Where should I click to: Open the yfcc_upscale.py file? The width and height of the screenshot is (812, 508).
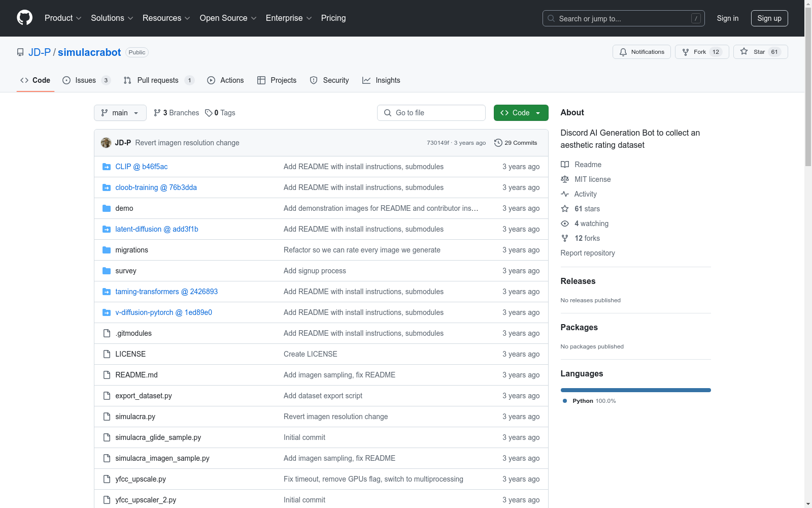141,479
